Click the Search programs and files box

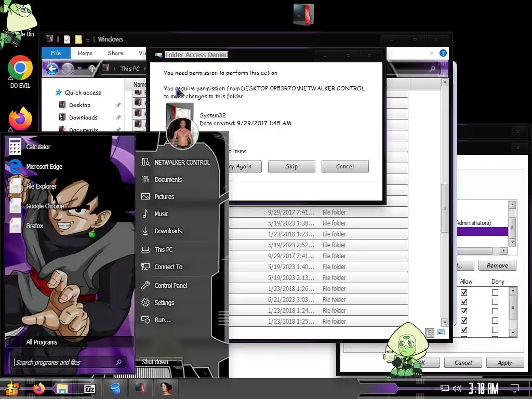click(64, 362)
